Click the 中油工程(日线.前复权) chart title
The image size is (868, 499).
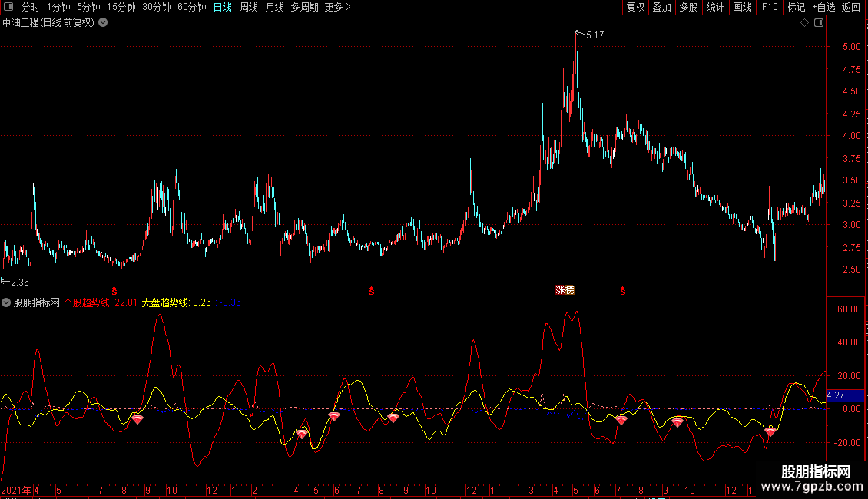[x=48, y=23]
